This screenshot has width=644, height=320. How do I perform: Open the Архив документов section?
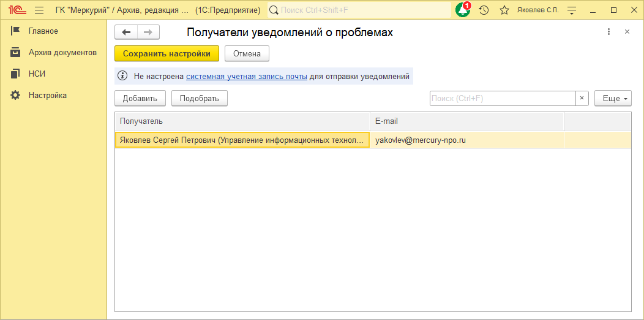coord(62,52)
